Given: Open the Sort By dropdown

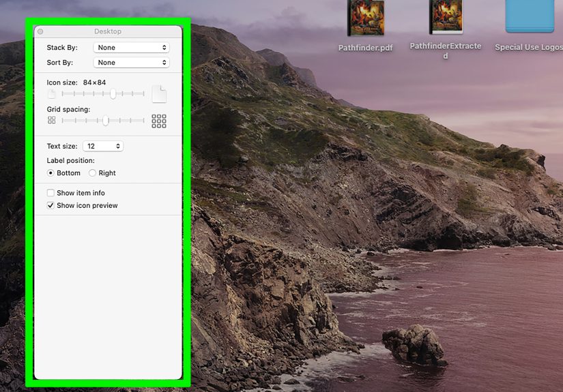Looking at the screenshot, I should click(131, 63).
